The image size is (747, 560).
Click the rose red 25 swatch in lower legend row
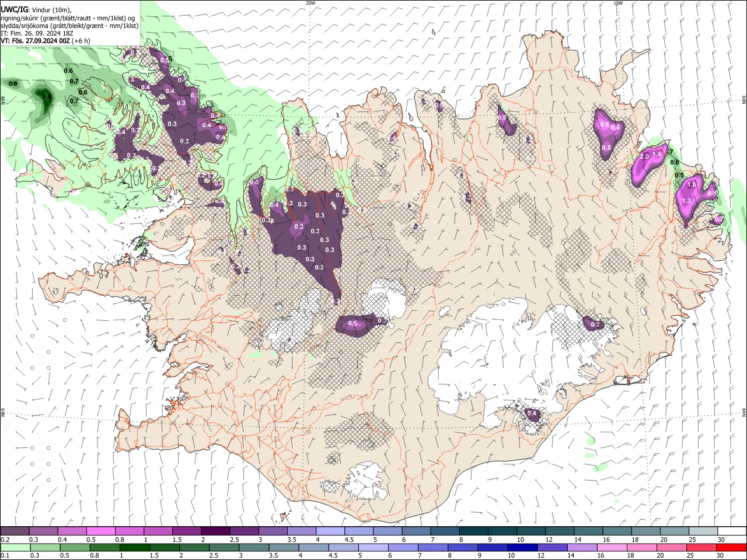(702, 547)
